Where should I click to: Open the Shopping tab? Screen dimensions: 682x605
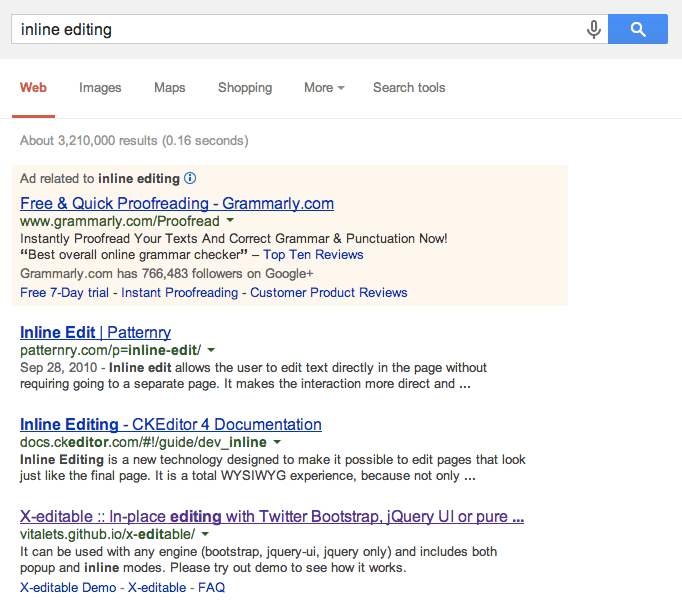(245, 87)
